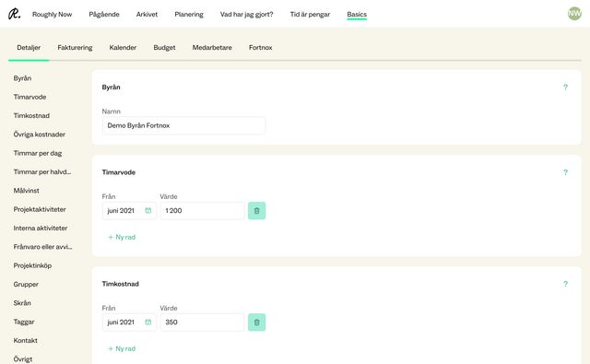Jump to Skrån in the sidebar
Viewport: 590px width, 364px height.
22,303
